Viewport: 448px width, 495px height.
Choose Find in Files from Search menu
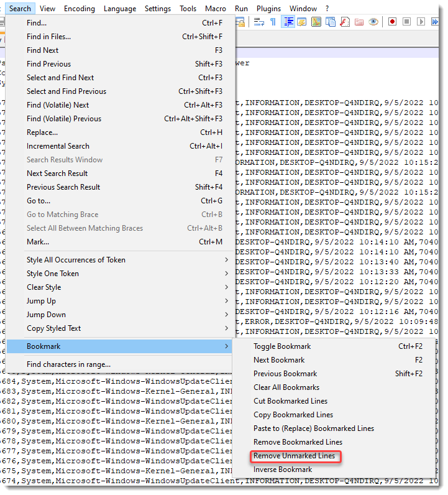coord(48,37)
